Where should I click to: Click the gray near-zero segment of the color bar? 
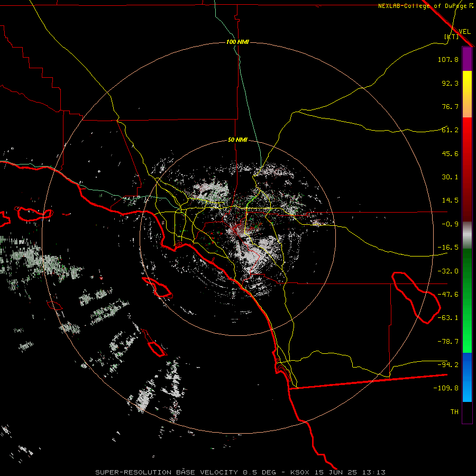click(x=467, y=235)
